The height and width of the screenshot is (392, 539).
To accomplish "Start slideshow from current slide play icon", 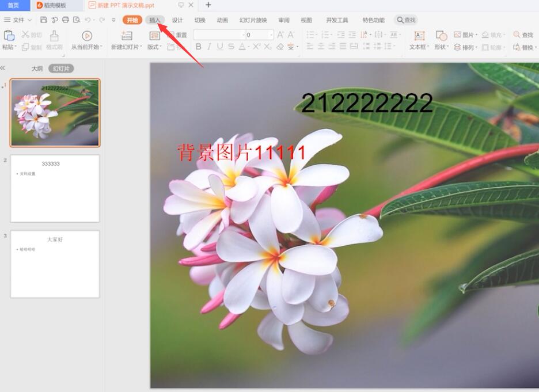I will click(87, 36).
